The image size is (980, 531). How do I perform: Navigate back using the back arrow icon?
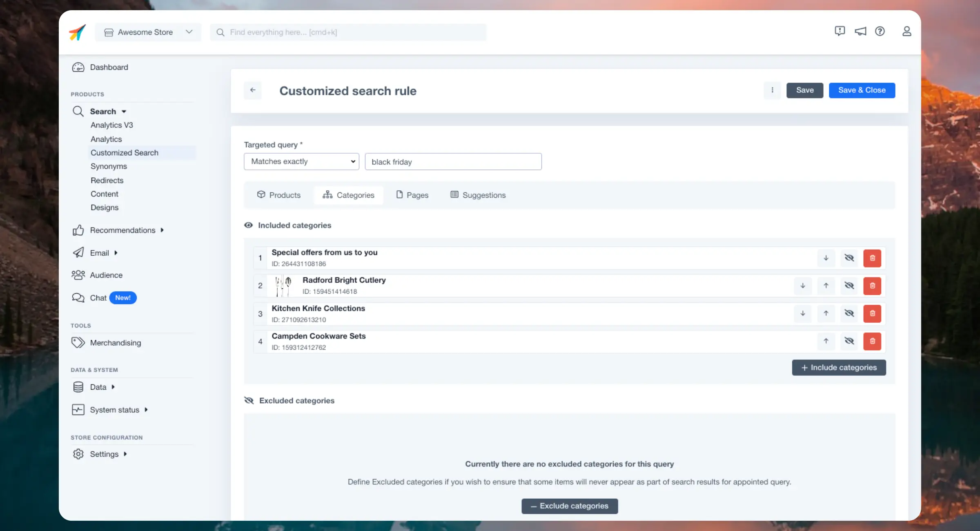coord(253,90)
